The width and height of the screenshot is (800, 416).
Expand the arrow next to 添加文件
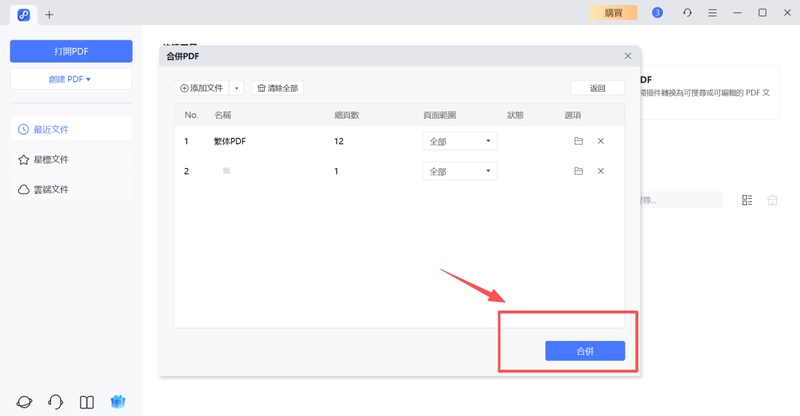(236, 88)
